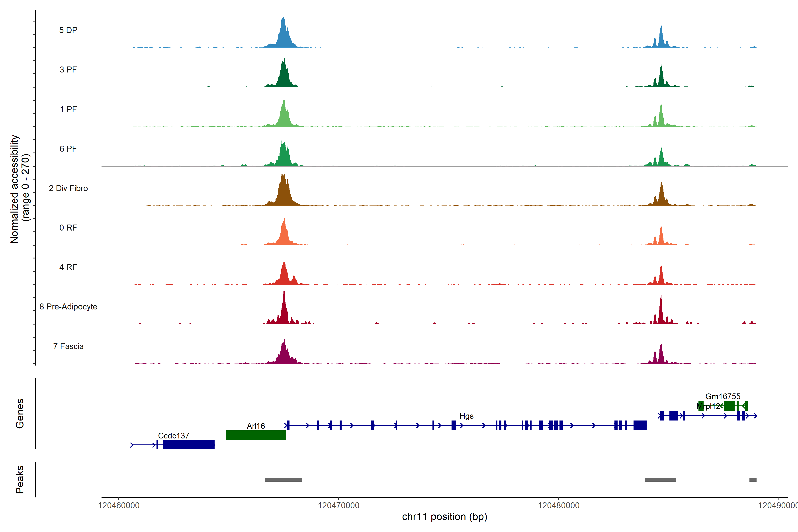Click the 2 Div Fibro track label
The image size is (798, 532).
pyautogui.click(x=68, y=188)
